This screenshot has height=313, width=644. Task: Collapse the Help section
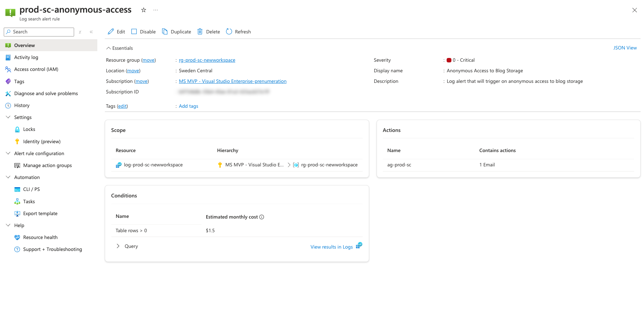click(x=8, y=225)
